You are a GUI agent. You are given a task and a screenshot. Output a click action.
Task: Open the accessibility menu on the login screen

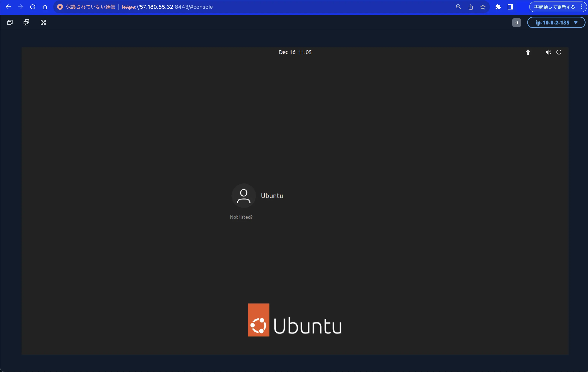pos(528,52)
